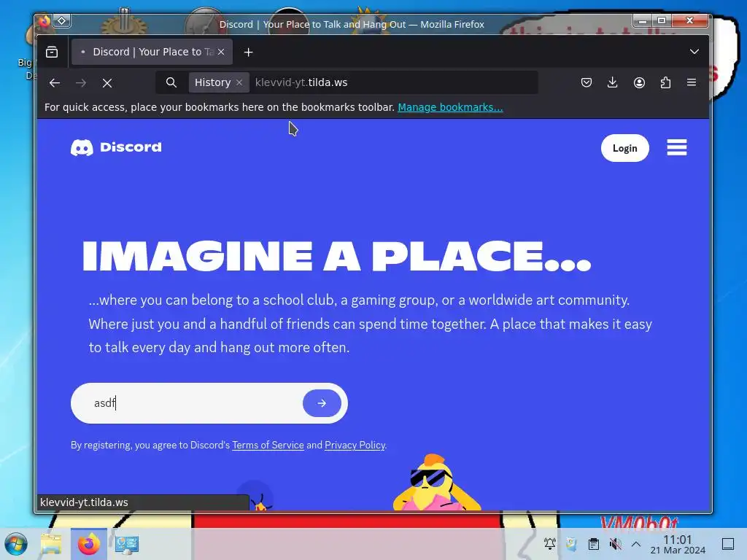Viewport: 747px width, 560px height.
Task: Click the Discord logo on webpage
Action: coord(116,147)
